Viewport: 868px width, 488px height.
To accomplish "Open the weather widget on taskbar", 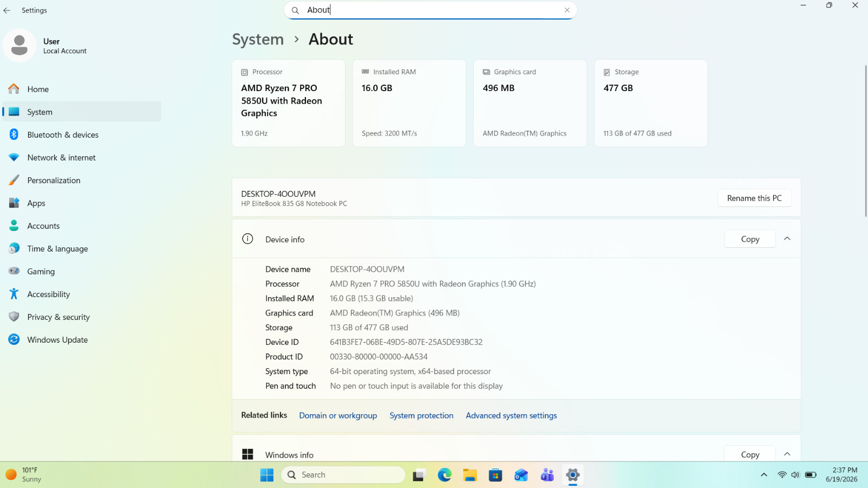I will (x=24, y=475).
